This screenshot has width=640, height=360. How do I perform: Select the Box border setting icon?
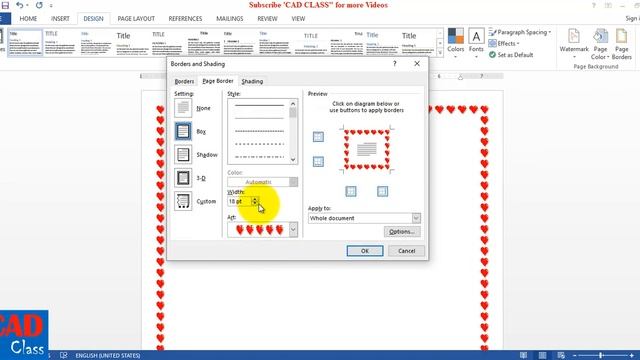coord(183,131)
